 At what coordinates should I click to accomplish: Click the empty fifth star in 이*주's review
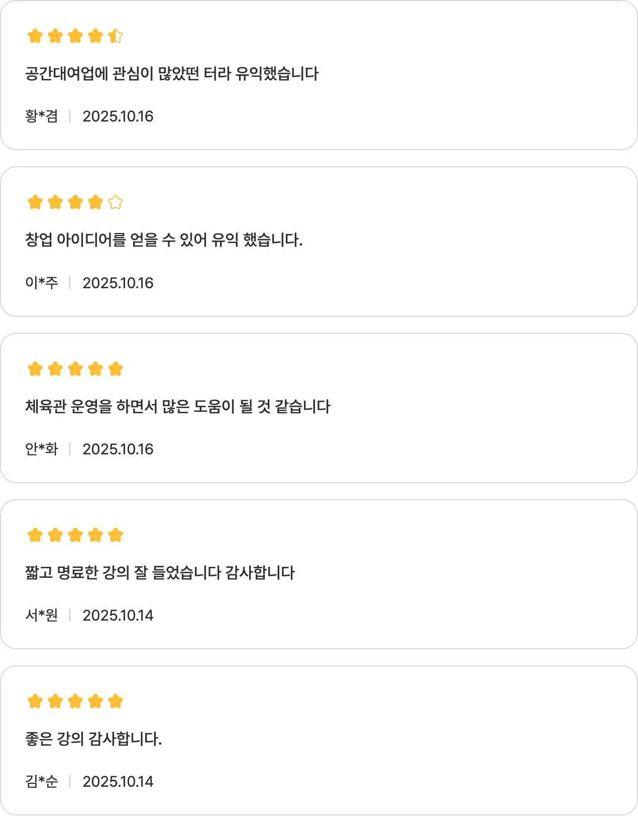116,202
